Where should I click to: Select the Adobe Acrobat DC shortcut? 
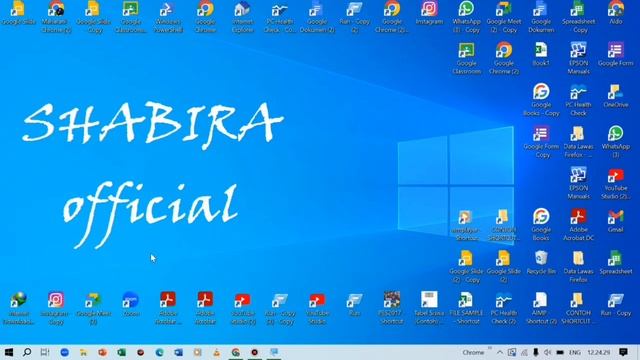pyautogui.click(x=578, y=225)
